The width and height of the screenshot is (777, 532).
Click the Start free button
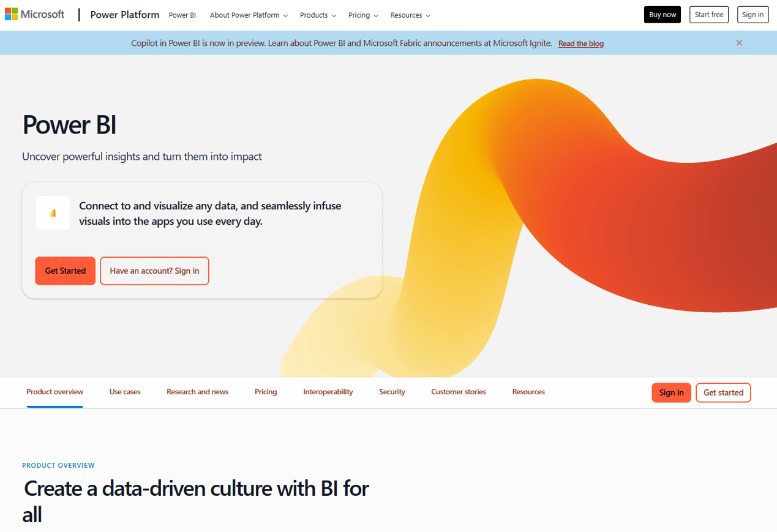(709, 15)
